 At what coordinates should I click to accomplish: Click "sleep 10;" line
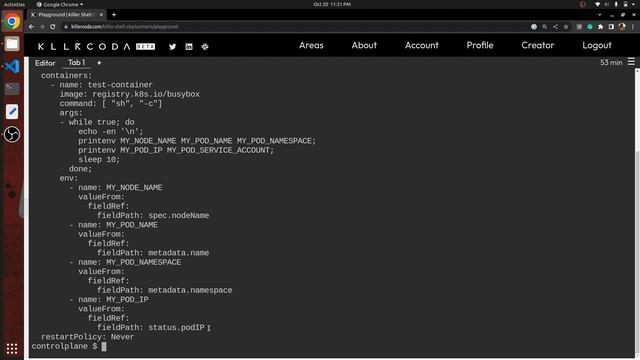coord(99,160)
